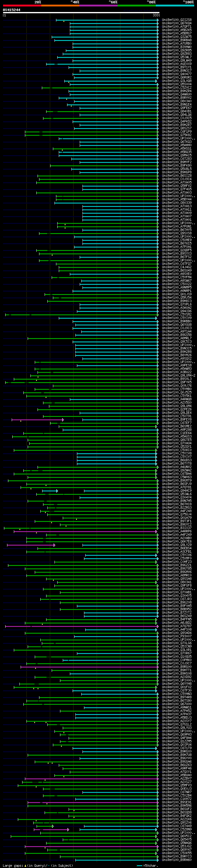Open hit UniRef100_C6TEF7
197x868 pixels.
(x=176, y=423)
